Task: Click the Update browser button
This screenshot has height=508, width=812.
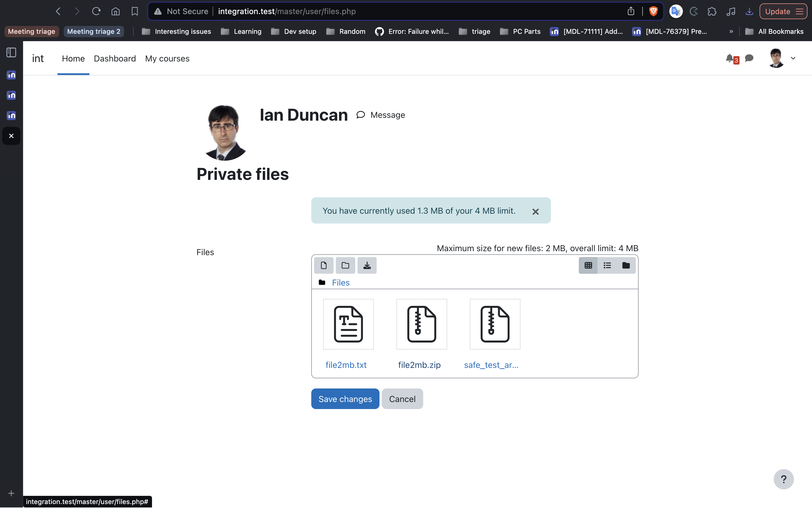Action: 783,12
